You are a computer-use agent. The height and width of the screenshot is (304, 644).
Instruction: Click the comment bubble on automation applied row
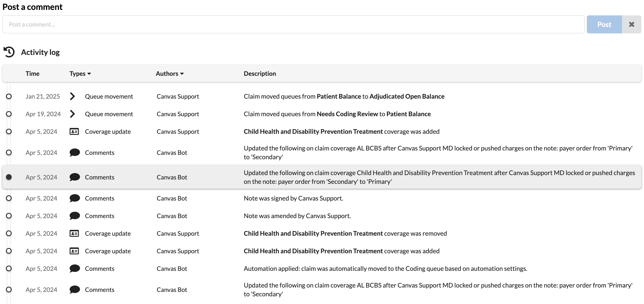coord(75,269)
